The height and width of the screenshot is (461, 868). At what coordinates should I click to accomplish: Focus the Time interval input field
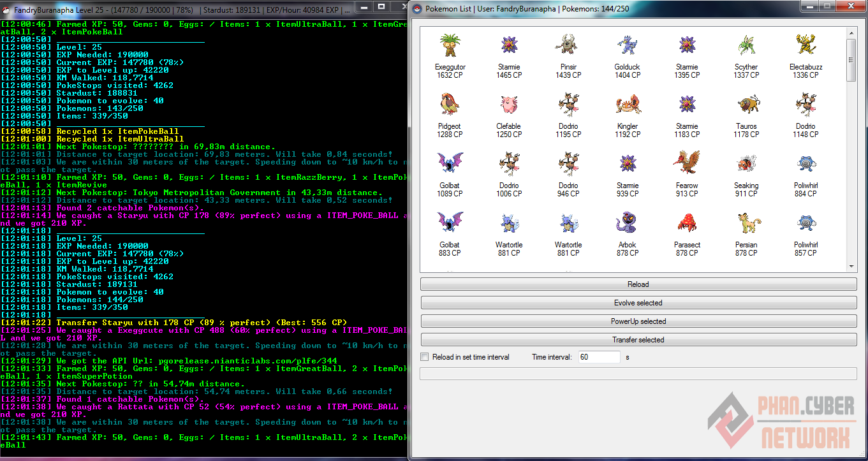(x=599, y=357)
